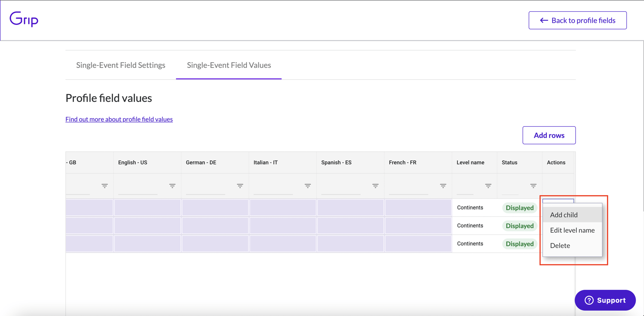Click the Actions column header
This screenshot has height=316, width=644.
(x=558, y=162)
